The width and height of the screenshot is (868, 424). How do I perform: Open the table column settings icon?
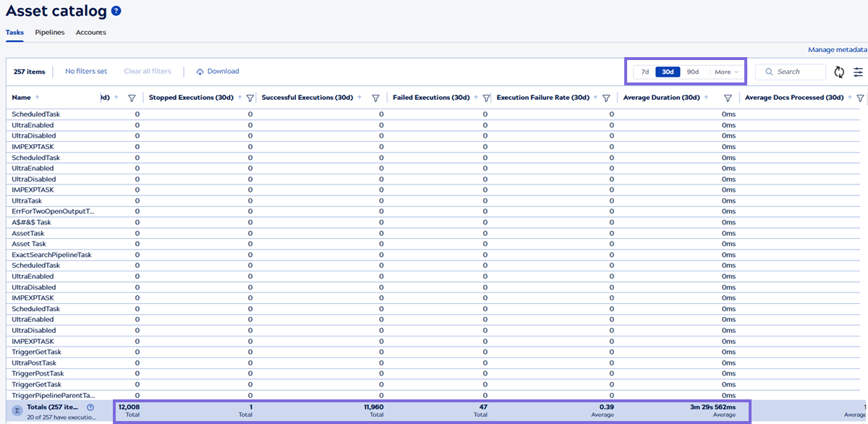[x=859, y=72]
